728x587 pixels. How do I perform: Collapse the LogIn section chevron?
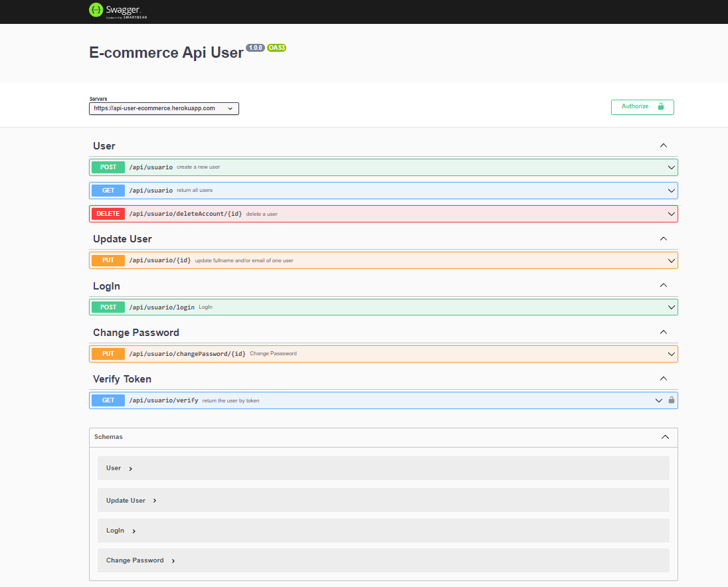[664, 286]
